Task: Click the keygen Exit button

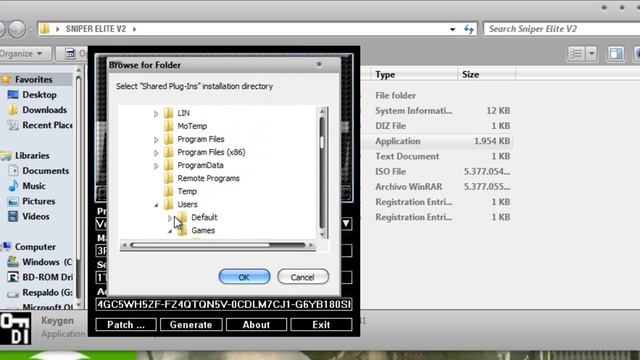Action: (x=321, y=324)
